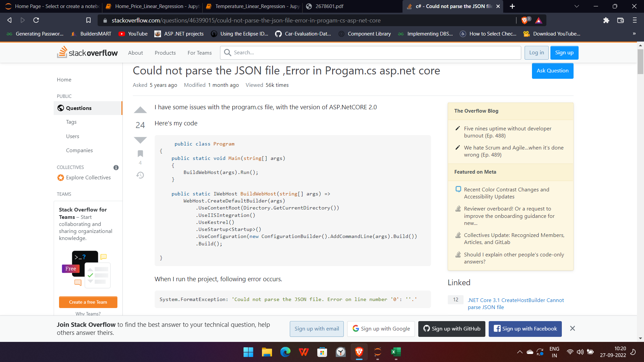The height and width of the screenshot is (362, 644).
Task: Open Excel from the taskbar
Action: coord(396,352)
